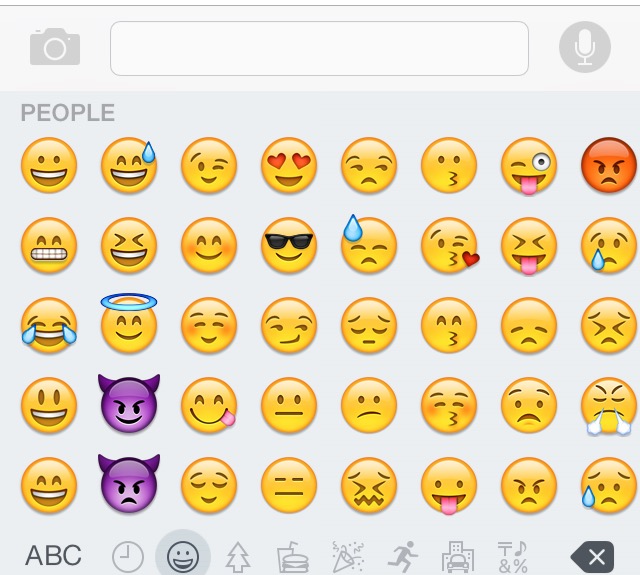Open the celebration party popper tab

(x=347, y=557)
